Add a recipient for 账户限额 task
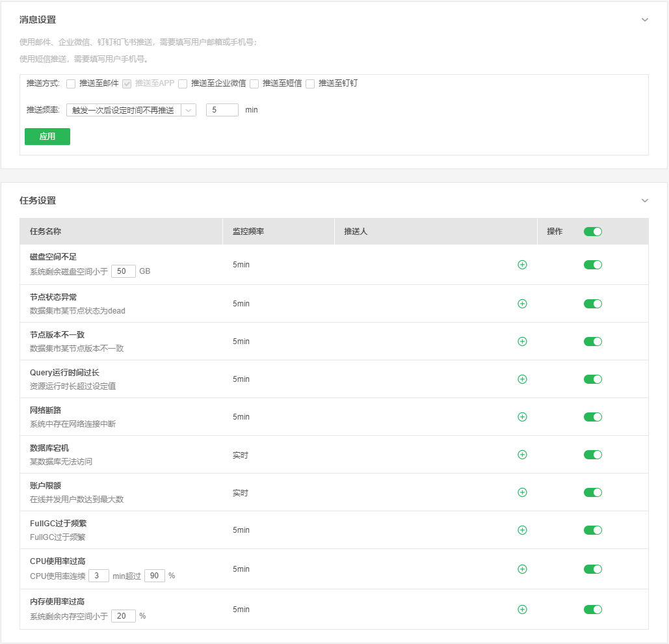Screen dimensions: 669x644 [x=522, y=492]
